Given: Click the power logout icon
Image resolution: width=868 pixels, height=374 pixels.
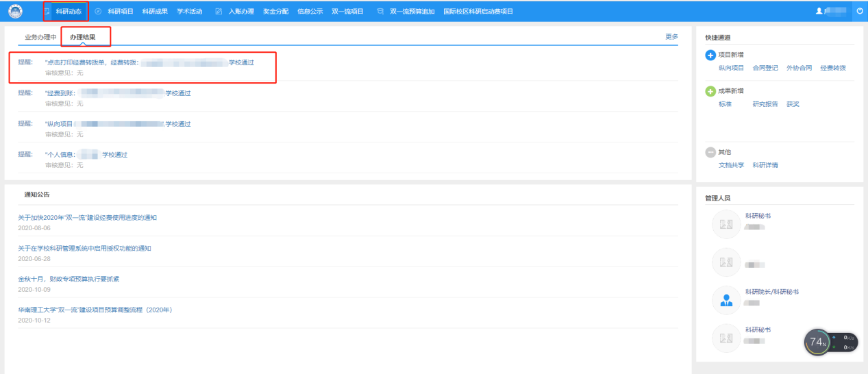Looking at the screenshot, I should pos(860,11).
